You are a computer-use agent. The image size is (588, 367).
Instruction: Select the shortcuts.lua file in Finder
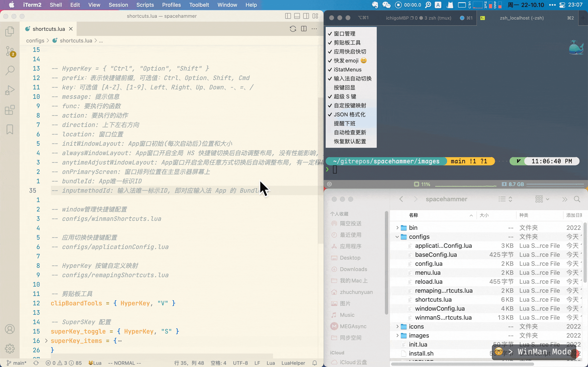point(433,299)
